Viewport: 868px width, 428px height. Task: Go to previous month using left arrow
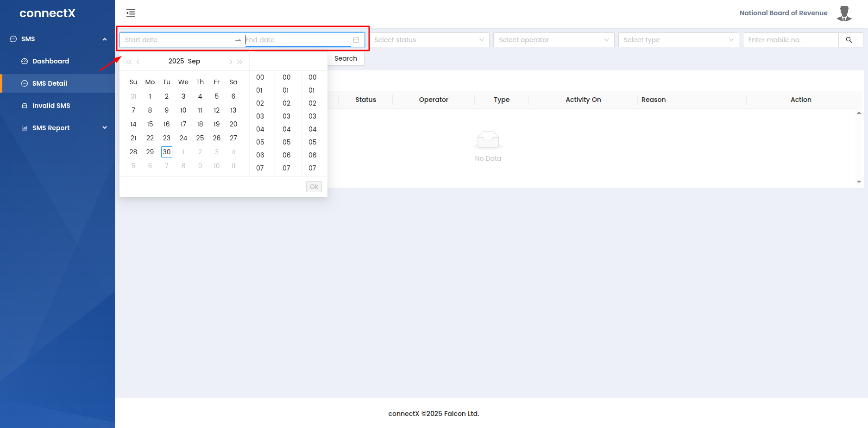[138, 62]
